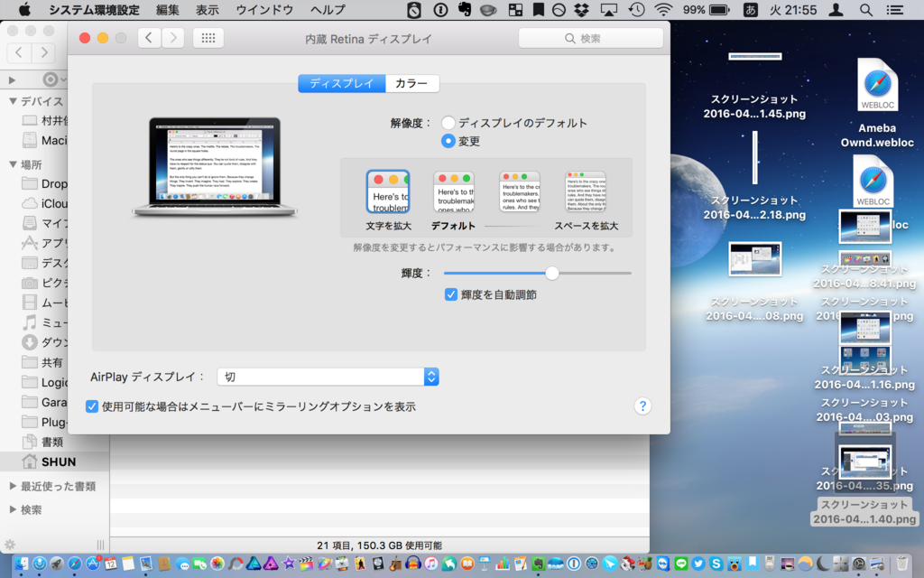The width and height of the screenshot is (924, 578).
Task: Switch to the ディスプレイ tab
Action: point(342,83)
